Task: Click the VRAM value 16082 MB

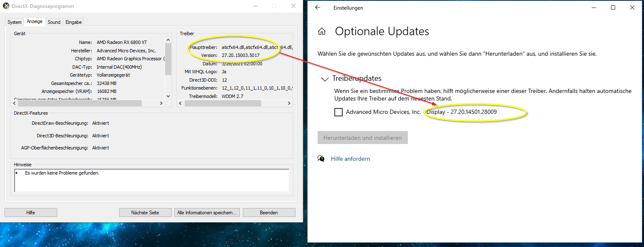Action: [107, 91]
